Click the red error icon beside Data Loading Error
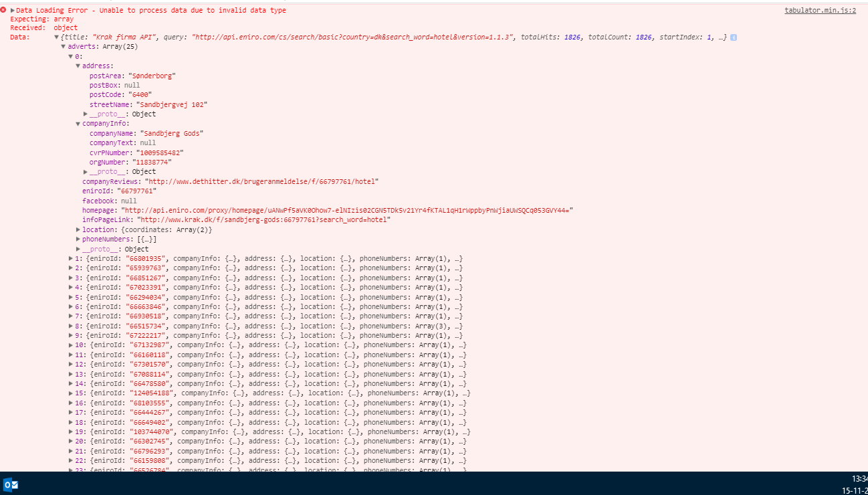Image resolution: width=868 pixels, height=495 pixels. [5, 9]
